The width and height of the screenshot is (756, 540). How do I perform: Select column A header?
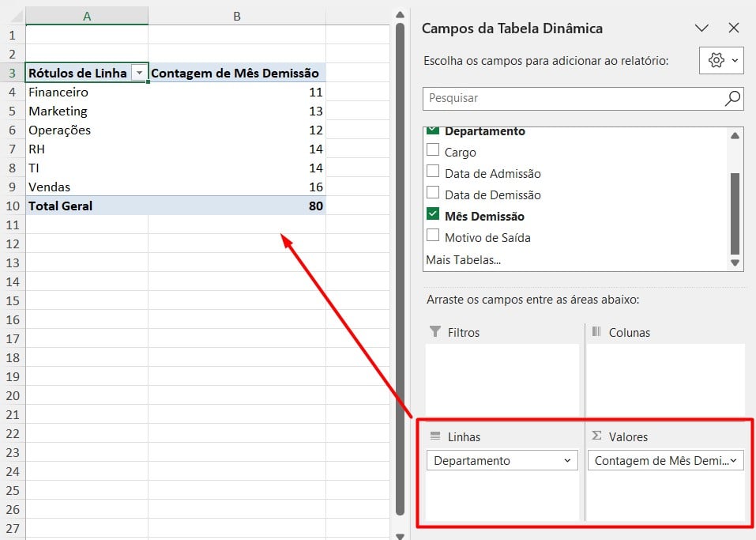87,17
